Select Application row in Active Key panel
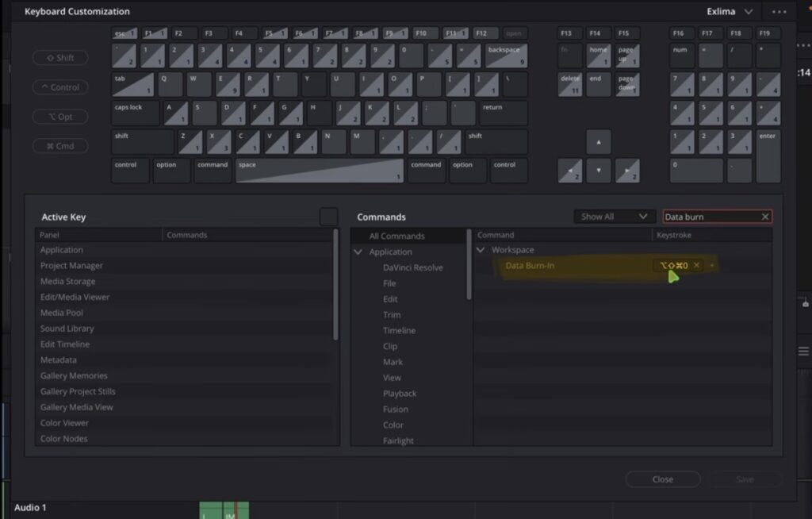Image resolution: width=812 pixels, height=519 pixels. click(184, 250)
